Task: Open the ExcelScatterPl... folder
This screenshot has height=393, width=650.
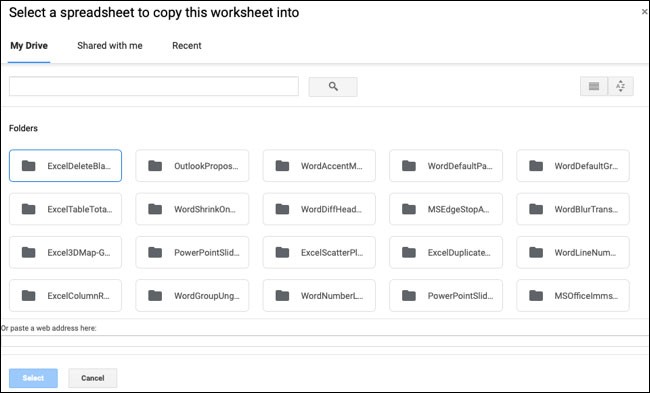Action: click(319, 252)
